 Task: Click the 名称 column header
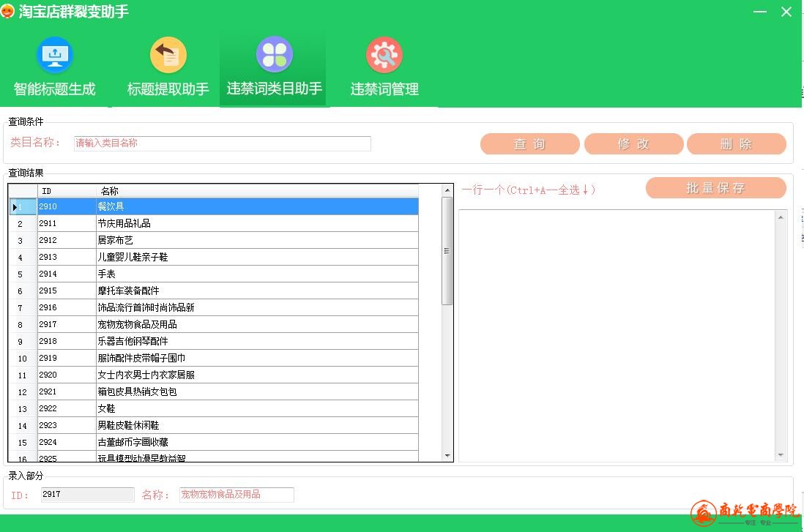[257, 191]
